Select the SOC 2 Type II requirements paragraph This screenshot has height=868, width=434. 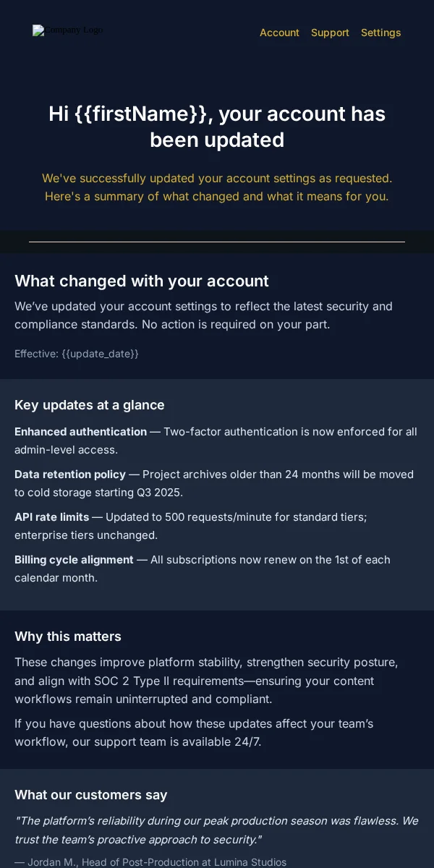[206, 681]
